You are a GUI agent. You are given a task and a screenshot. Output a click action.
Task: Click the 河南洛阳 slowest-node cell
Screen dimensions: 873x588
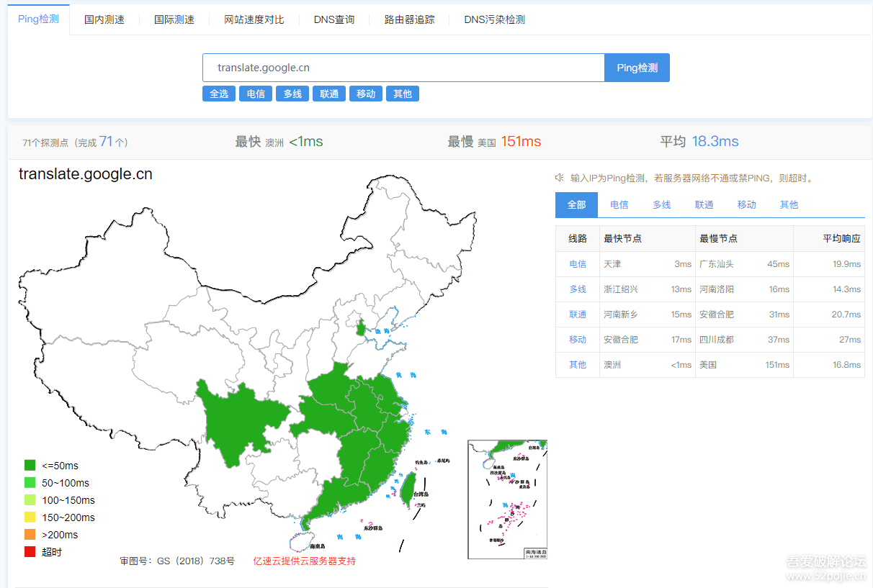click(717, 289)
